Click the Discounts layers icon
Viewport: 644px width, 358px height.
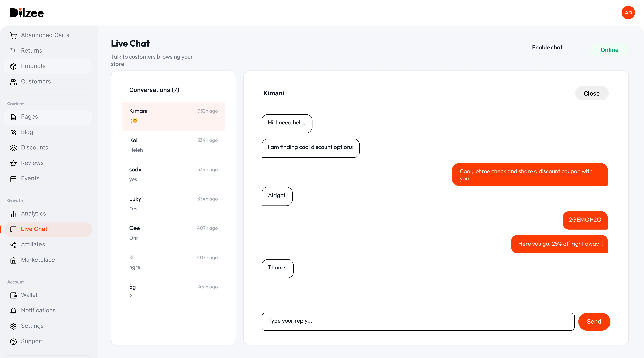pos(14,148)
